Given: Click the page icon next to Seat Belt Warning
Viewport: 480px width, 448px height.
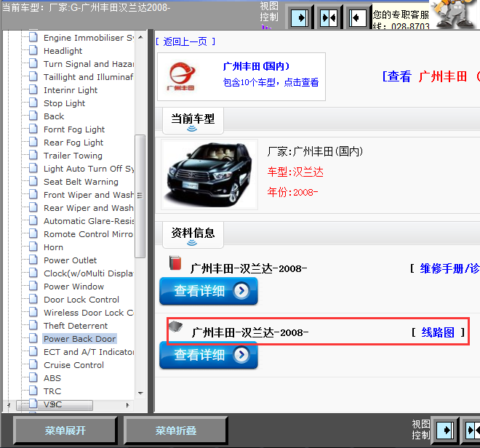Looking at the screenshot, I should [33, 182].
